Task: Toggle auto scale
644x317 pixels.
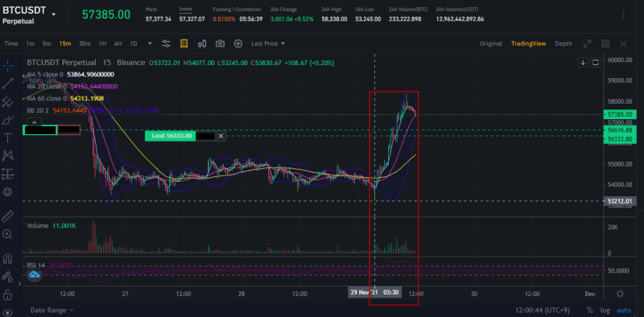Action: click(624, 311)
